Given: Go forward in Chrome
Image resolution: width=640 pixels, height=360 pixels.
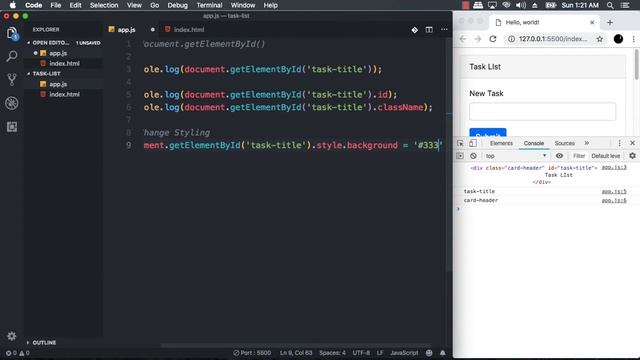Looking at the screenshot, I should [x=478, y=39].
